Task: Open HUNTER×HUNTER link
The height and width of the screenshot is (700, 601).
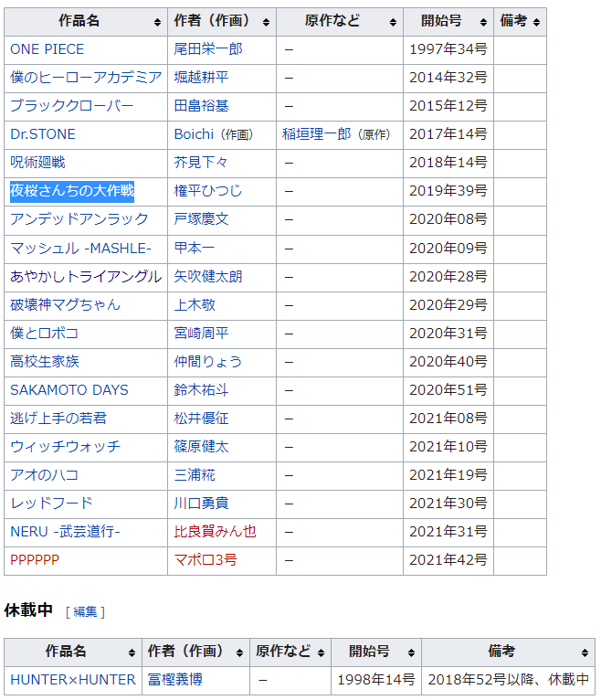Action: [73, 680]
